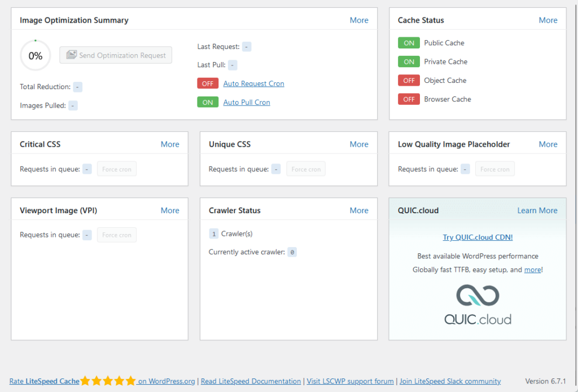Click the Object Cache label
578x392 pixels.
coord(445,80)
